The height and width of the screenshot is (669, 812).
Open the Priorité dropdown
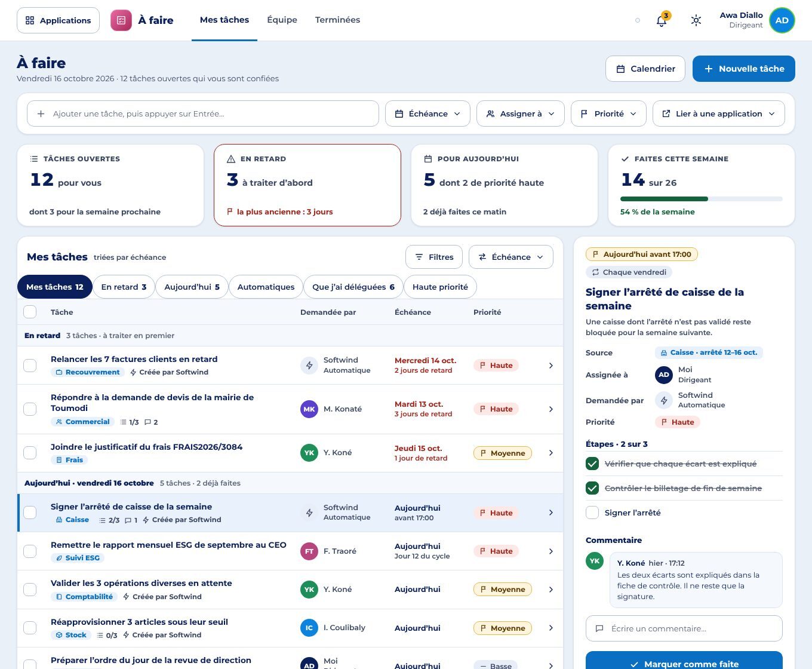pos(608,113)
